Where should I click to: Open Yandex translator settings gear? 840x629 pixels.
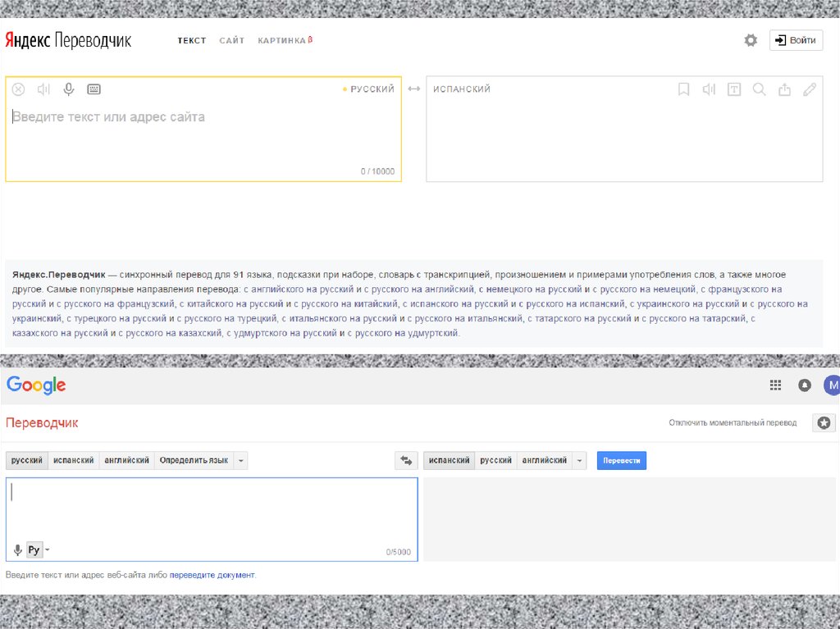(x=751, y=40)
